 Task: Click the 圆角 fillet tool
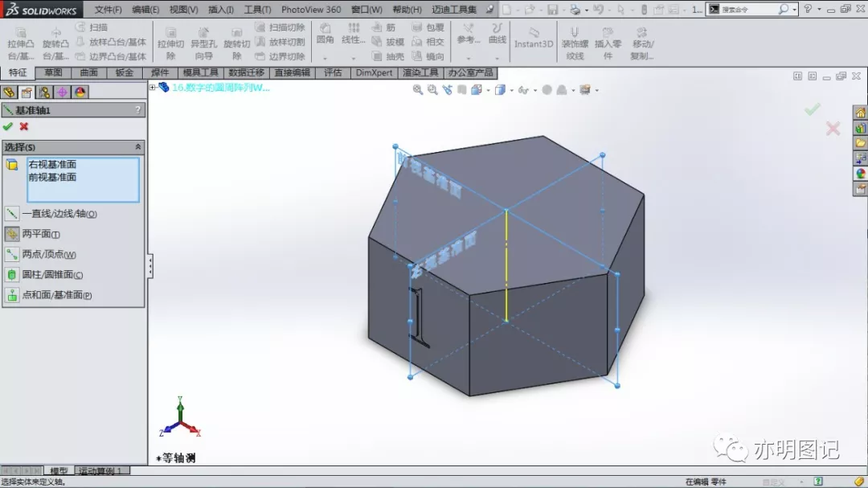tap(325, 35)
